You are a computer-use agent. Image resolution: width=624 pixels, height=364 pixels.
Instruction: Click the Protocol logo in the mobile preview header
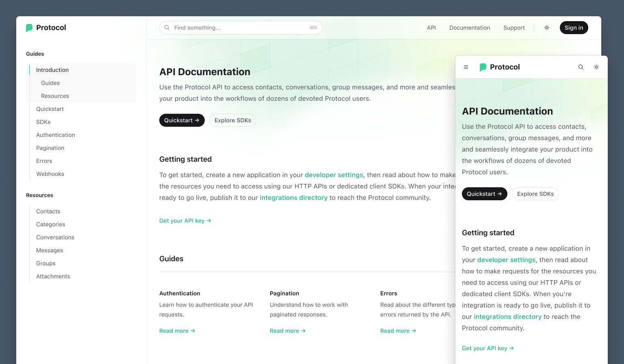click(499, 67)
